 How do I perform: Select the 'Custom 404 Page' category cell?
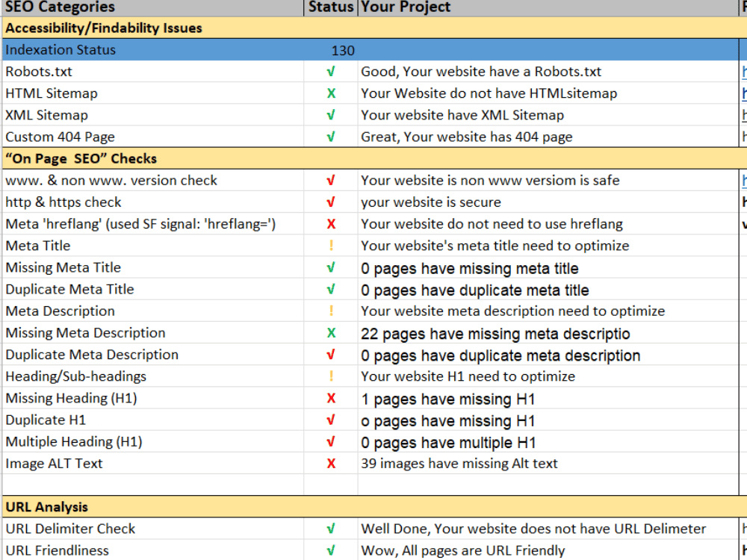153,137
